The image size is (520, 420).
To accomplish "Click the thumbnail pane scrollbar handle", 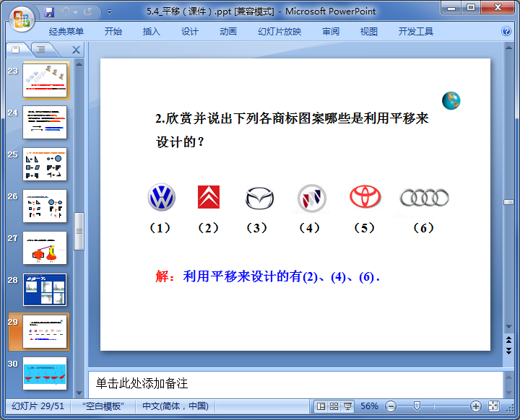I will (x=79, y=231).
